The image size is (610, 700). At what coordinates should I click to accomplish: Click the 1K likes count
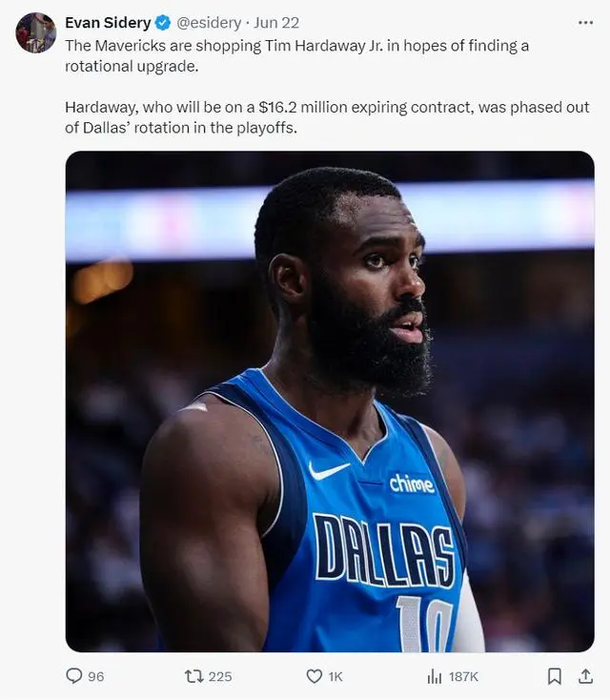click(335, 677)
